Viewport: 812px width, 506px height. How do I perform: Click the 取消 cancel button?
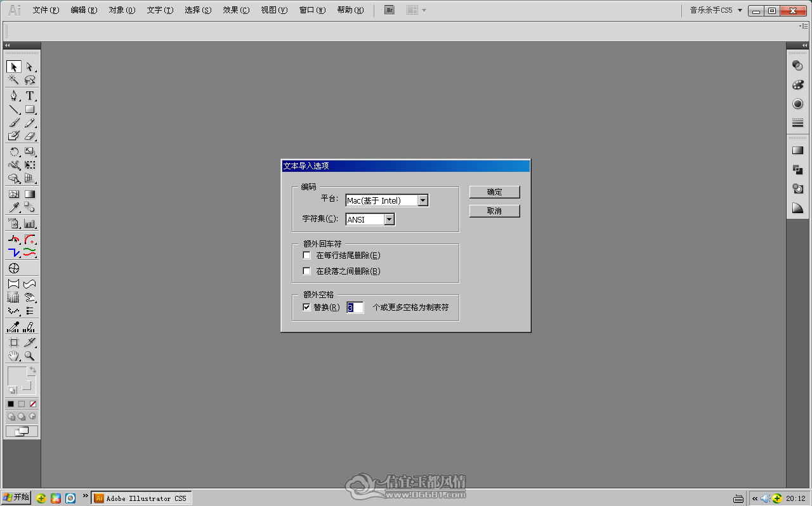495,211
